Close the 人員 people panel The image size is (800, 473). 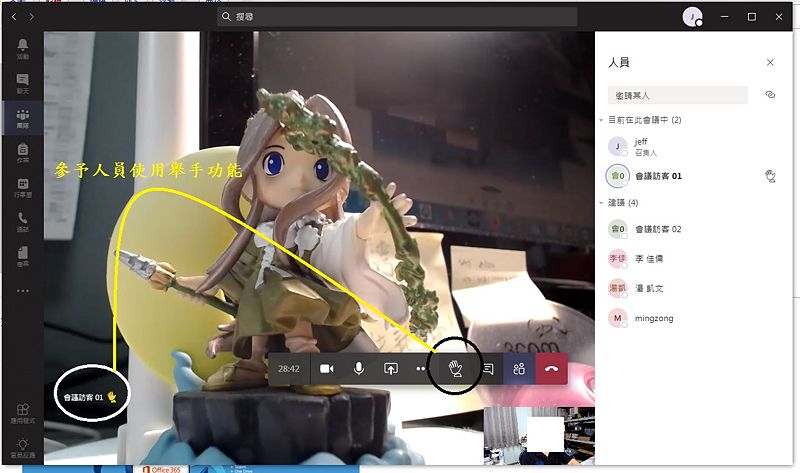coord(770,62)
